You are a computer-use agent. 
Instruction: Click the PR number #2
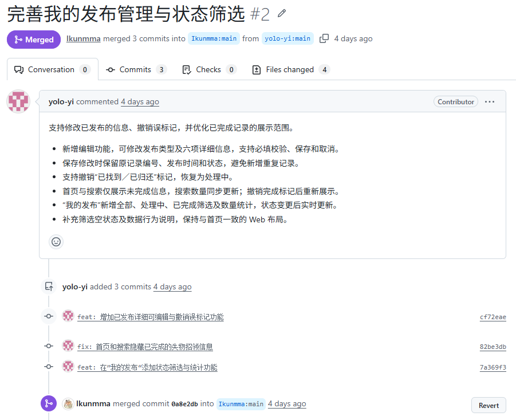coord(260,14)
